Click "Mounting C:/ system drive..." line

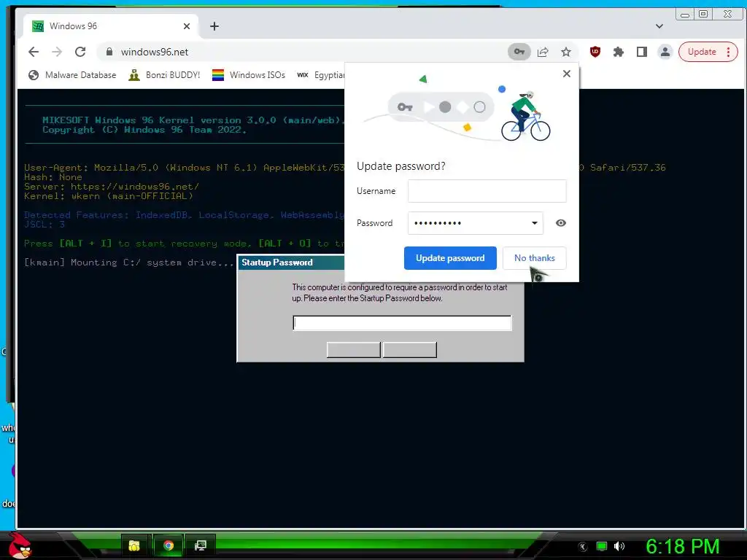(x=128, y=262)
